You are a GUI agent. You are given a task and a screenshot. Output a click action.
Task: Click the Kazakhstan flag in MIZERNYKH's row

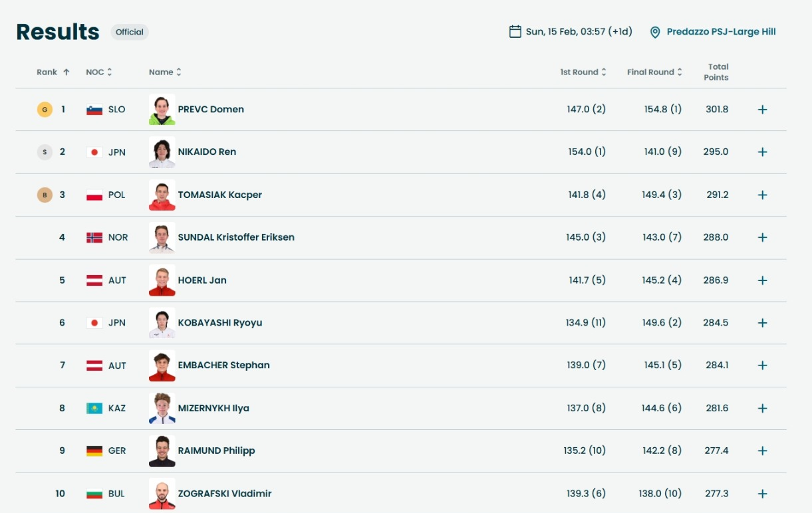click(94, 408)
